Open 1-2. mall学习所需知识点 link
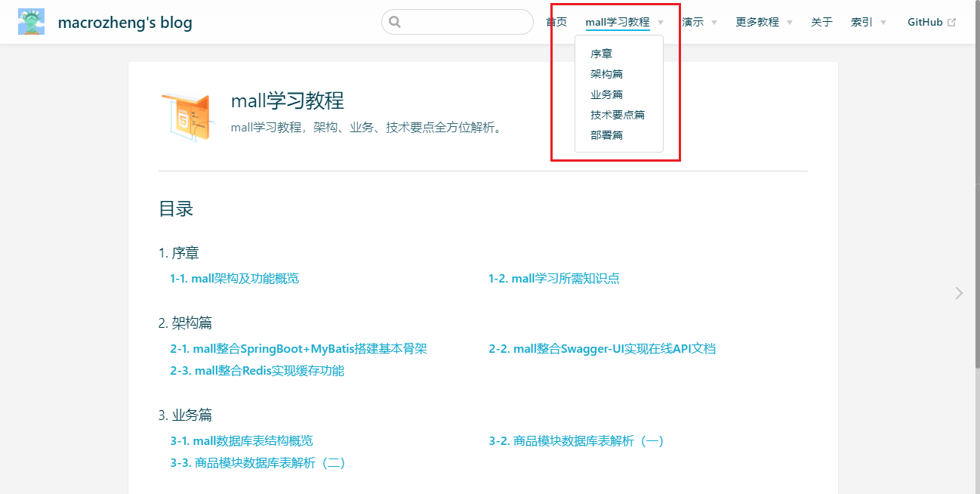The height and width of the screenshot is (494, 980). point(554,279)
